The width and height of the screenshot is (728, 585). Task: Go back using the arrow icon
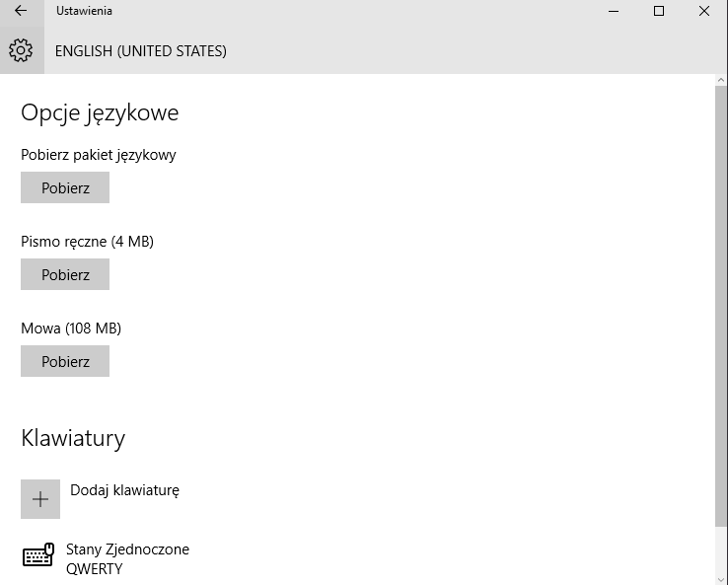coord(21,11)
